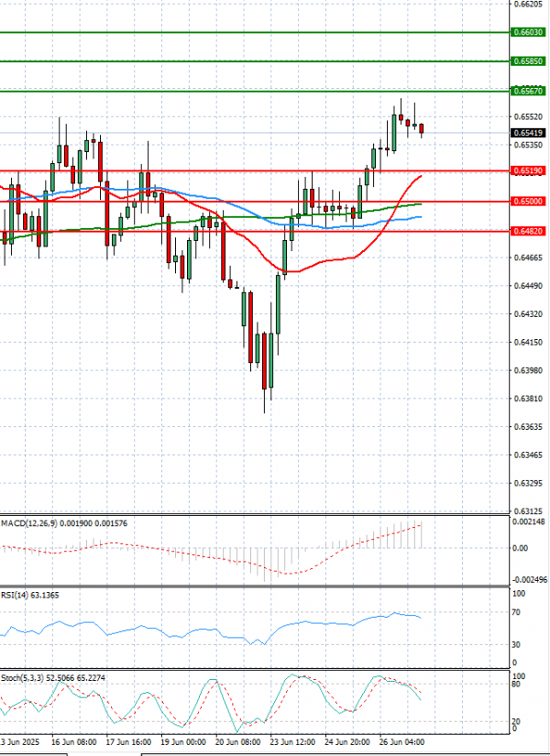Click the 0.63980 price scale value
The width and height of the screenshot is (550, 756).
tap(528, 370)
